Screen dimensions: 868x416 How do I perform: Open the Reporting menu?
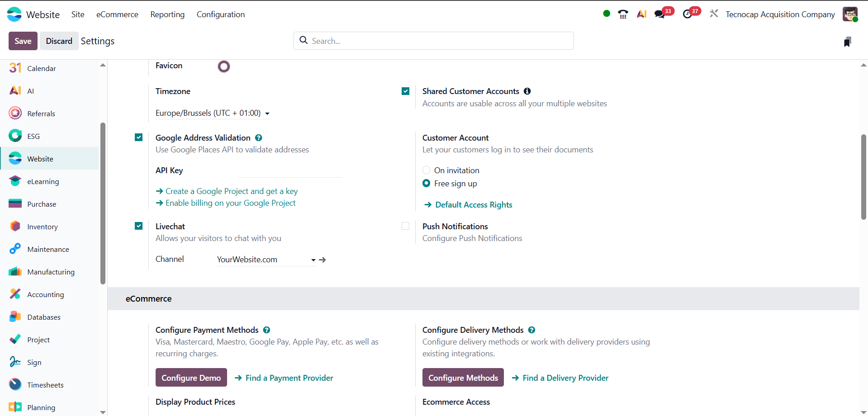167,14
